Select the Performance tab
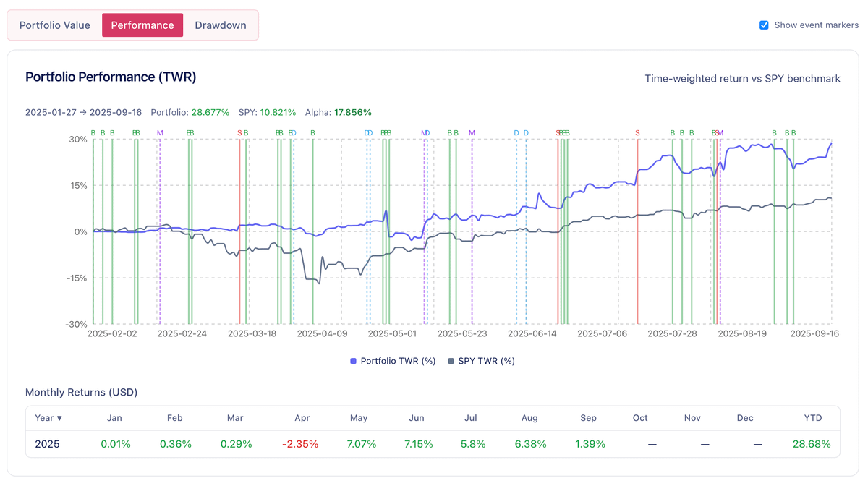 pos(142,25)
